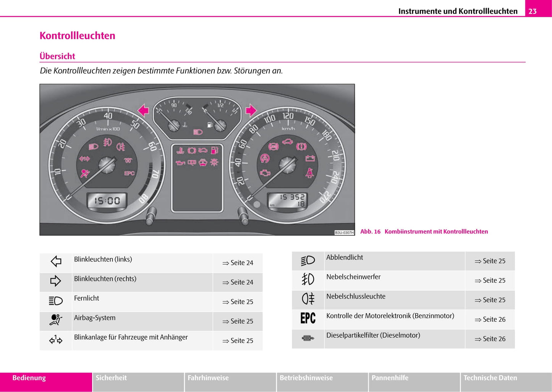This screenshot has height=392, width=552.
Task: Click the pink left arrow above tachometer
Action: coord(143,110)
